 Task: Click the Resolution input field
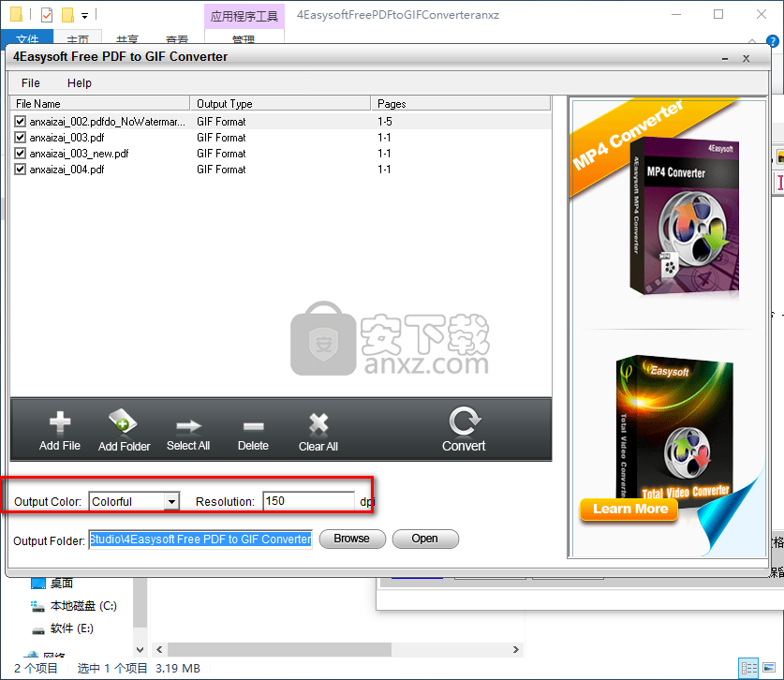(308, 501)
